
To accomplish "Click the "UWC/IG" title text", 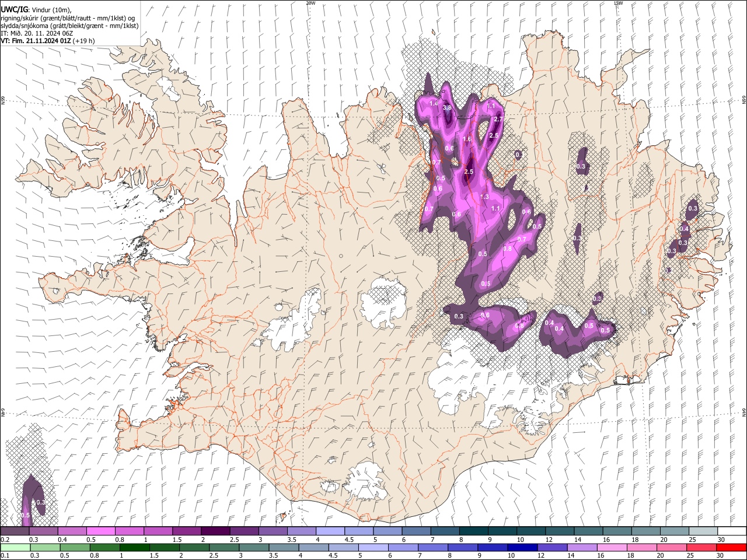I will point(13,10).
